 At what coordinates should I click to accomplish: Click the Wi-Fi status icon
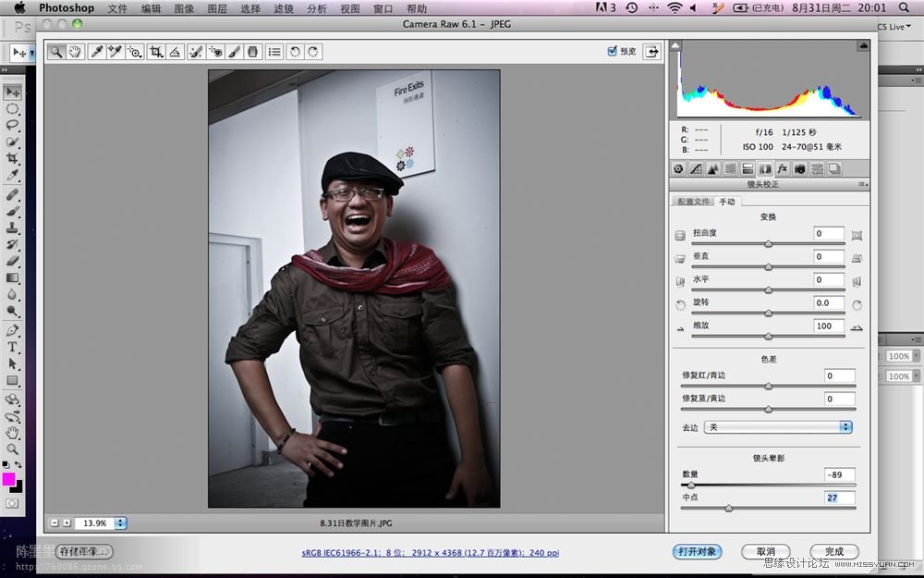coord(675,7)
